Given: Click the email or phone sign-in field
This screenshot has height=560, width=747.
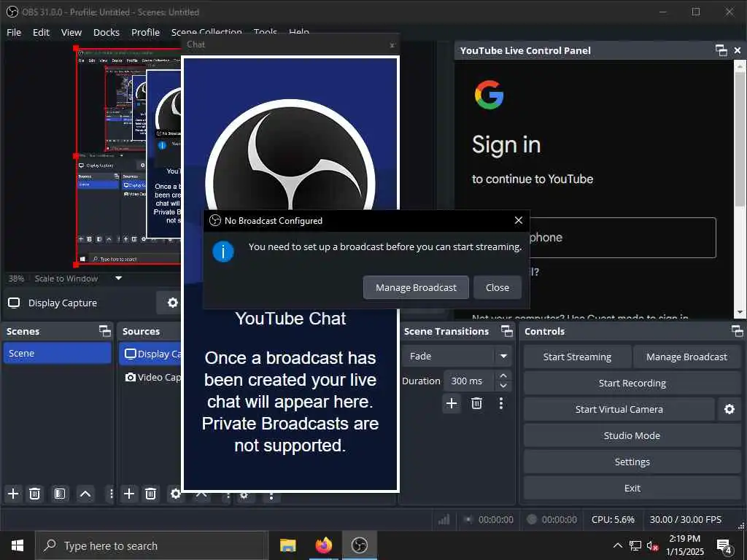Looking at the screenshot, I should (622, 238).
